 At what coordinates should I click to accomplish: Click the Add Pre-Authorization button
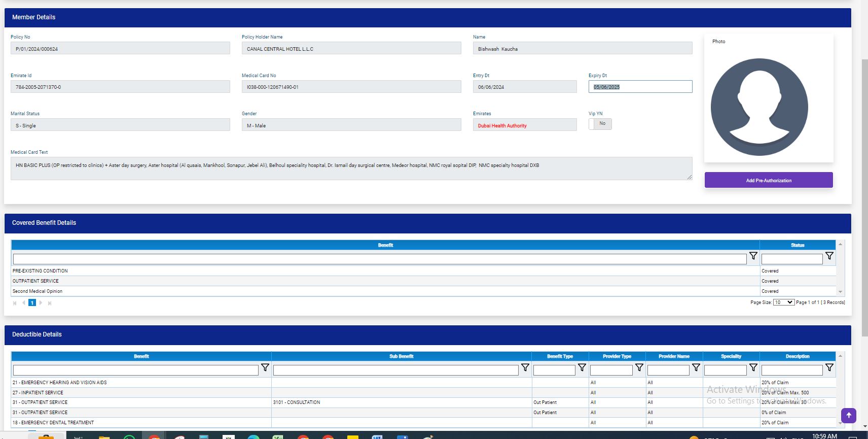pyautogui.click(x=768, y=180)
